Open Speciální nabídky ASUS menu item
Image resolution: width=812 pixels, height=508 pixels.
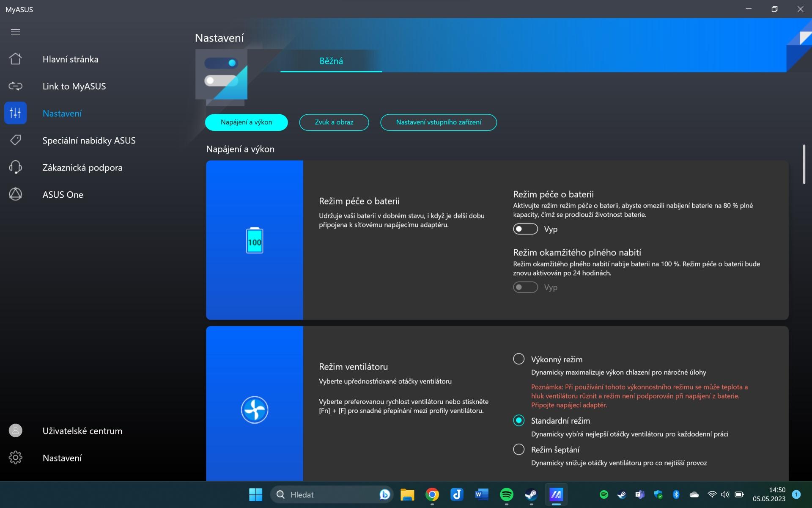click(x=89, y=141)
